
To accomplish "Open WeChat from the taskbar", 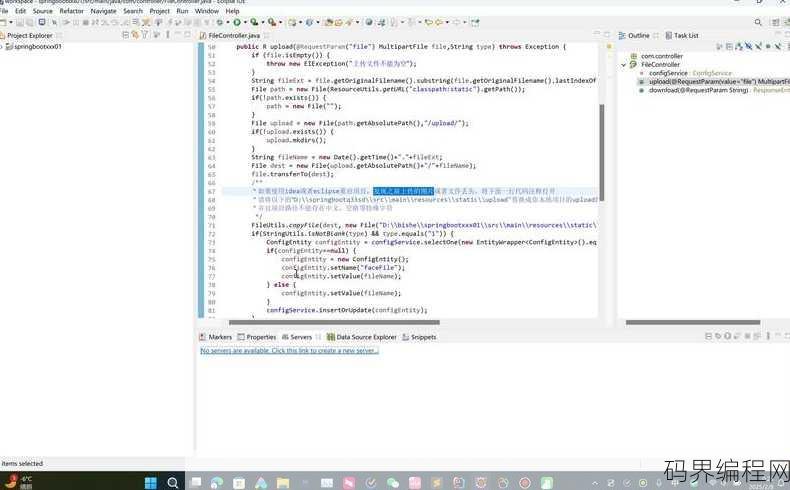I will tap(392, 482).
